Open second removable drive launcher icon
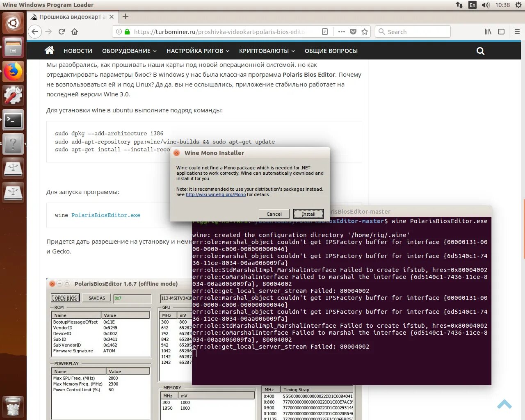Viewport: 525px width, 420px height. pos(13,192)
